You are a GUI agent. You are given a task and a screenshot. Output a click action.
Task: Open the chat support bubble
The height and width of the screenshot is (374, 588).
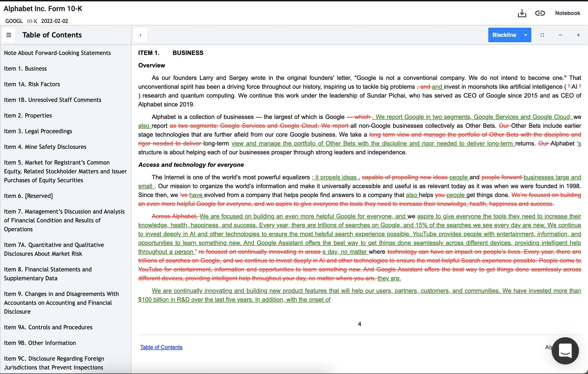tap(565, 351)
